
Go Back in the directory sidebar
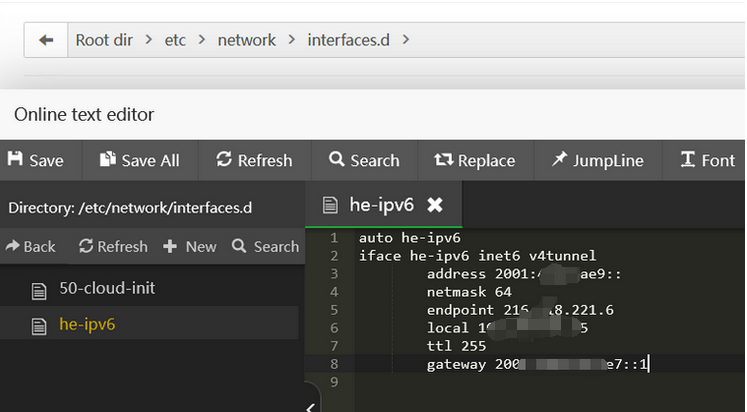(30, 246)
